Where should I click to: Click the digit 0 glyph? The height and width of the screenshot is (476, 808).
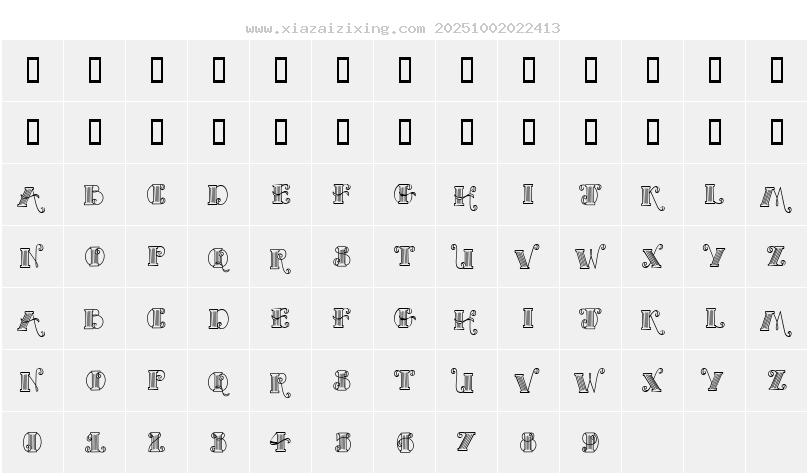pyautogui.click(x=32, y=442)
